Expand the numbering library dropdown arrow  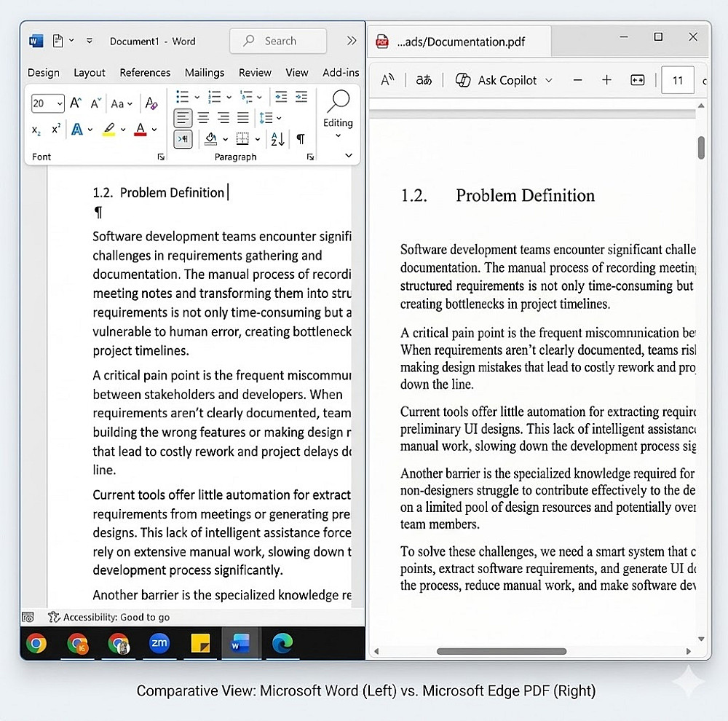pyautogui.click(x=229, y=97)
